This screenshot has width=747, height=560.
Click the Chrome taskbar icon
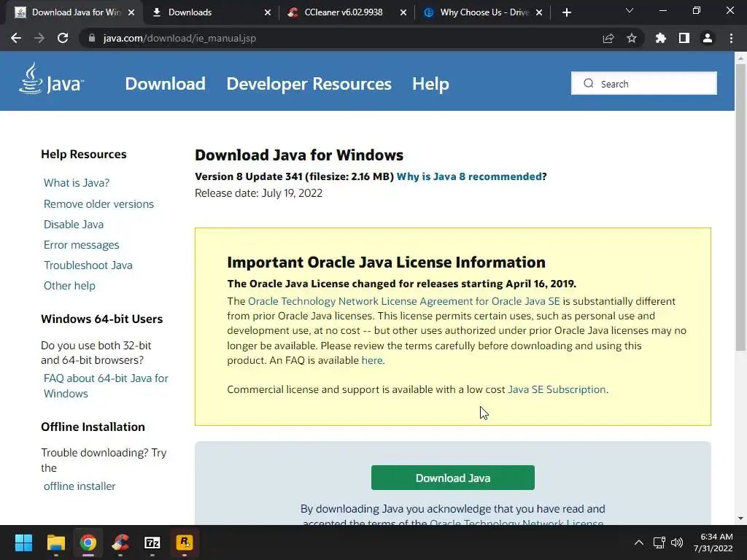click(88, 542)
